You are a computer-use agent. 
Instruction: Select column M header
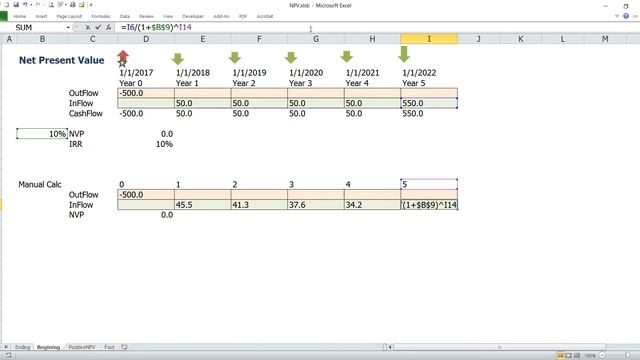click(x=604, y=39)
